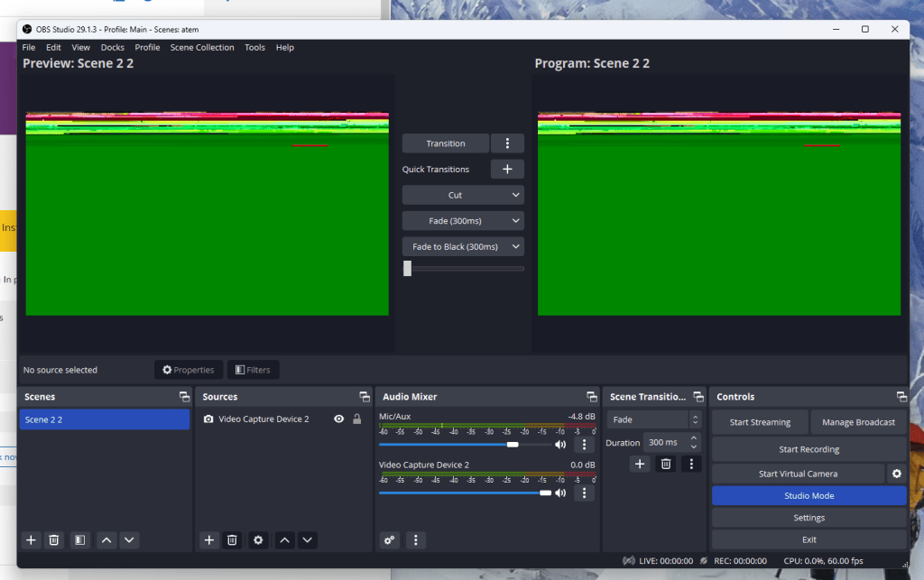The height and width of the screenshot is (580, 924).
Task: Click Exit in Controls panel
Action: 809,539
